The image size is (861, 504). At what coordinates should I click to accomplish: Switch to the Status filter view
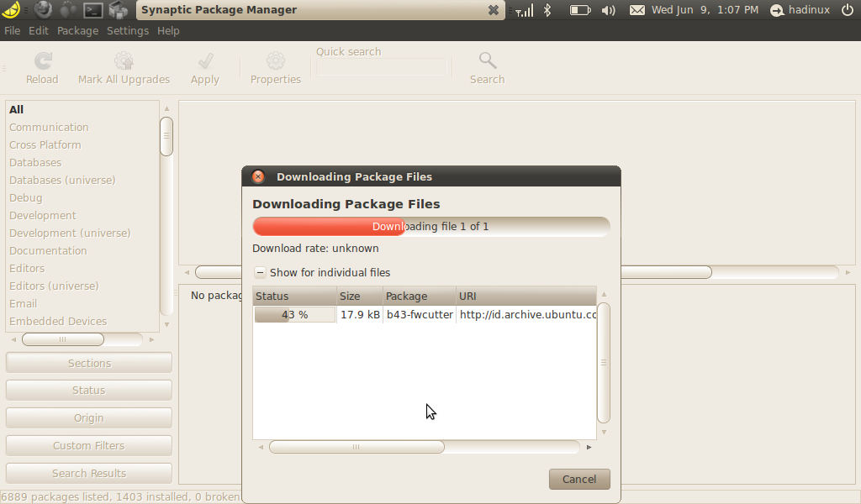[88, 390]
